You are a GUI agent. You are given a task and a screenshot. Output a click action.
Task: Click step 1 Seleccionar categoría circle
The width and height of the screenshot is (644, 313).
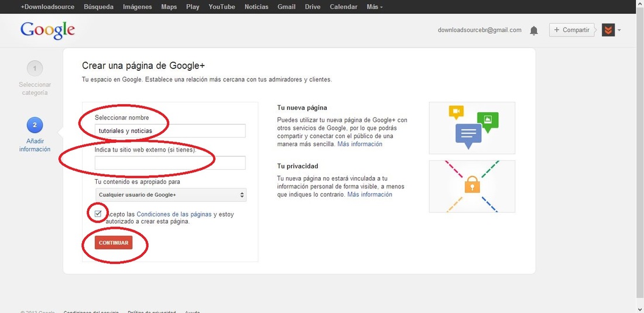tap(35, 68)
